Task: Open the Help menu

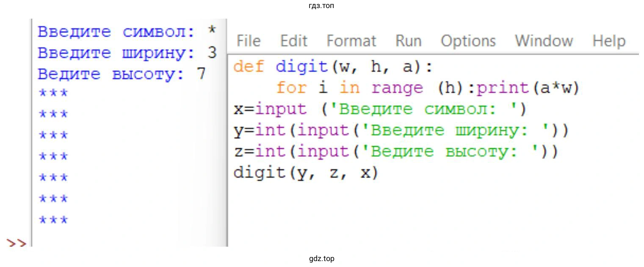Action: point(609,41)
